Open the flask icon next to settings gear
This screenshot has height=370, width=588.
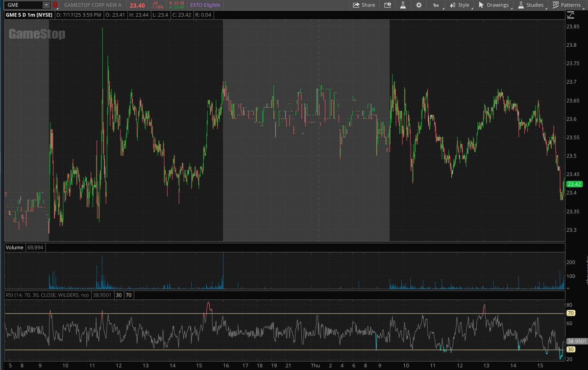(403, 5)
